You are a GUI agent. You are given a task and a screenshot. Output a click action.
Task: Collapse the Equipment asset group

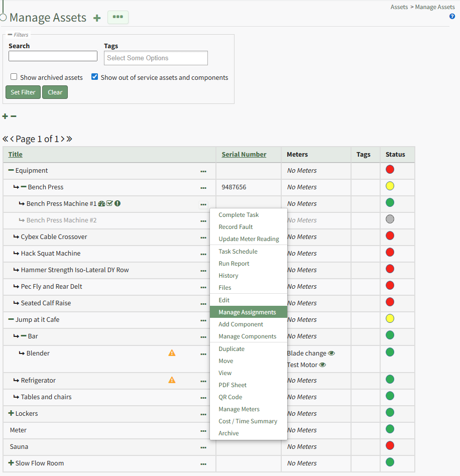tap(11, 170)
